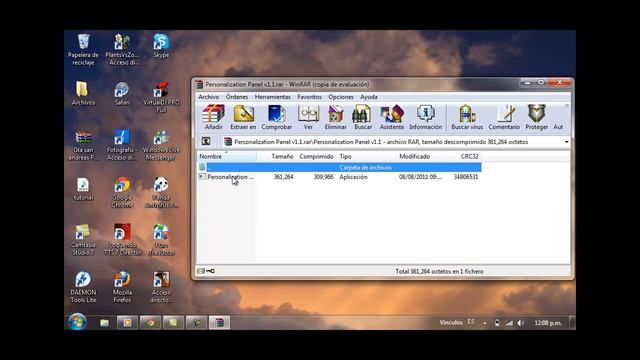Click the Comprobar toolbar icon

tap(277, 118)
